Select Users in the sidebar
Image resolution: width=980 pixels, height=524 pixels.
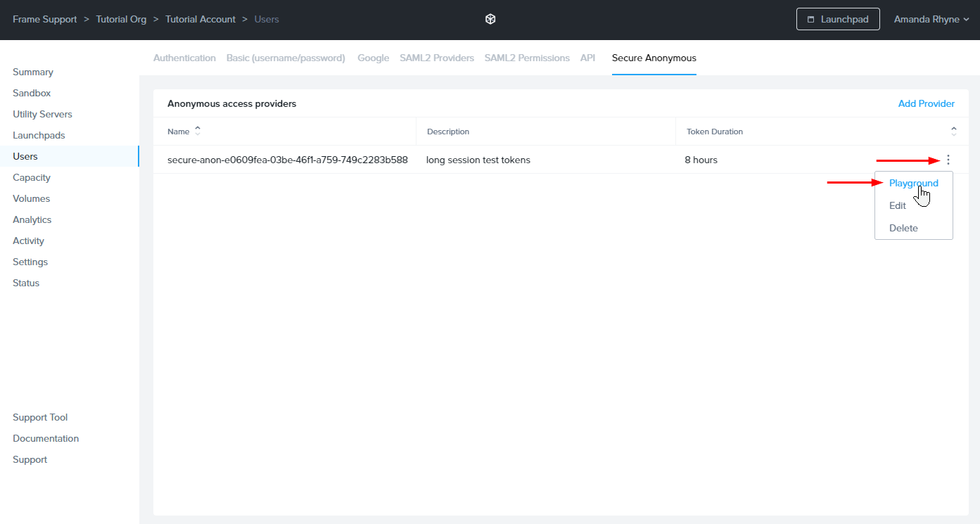(25, 156)
